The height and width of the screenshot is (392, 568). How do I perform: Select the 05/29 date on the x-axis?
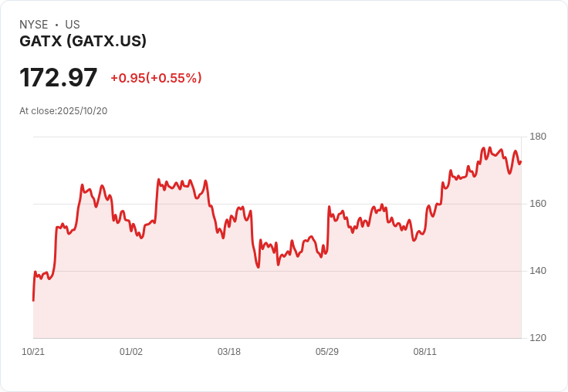pos(327,352)
